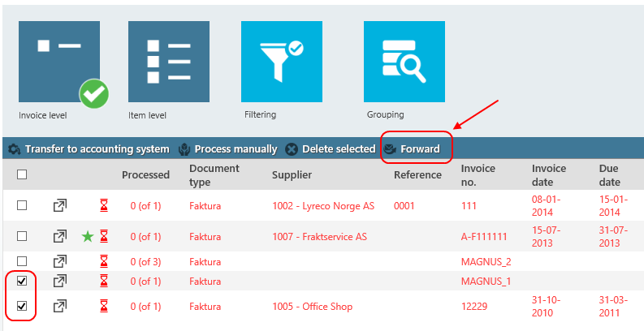Open the Grouping tile
Image resolution: width=644 pixels, height=331 pixels.
click(x=404, y=62)
